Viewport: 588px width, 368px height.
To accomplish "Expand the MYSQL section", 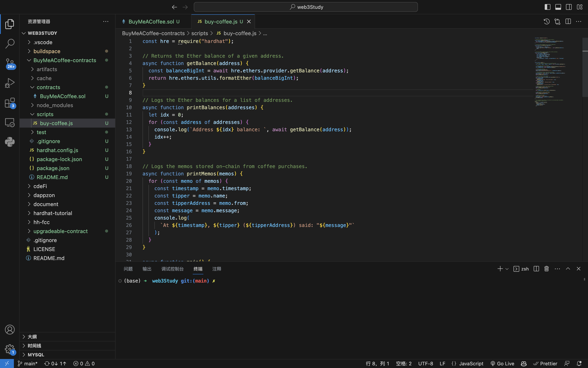I will 67,355.
